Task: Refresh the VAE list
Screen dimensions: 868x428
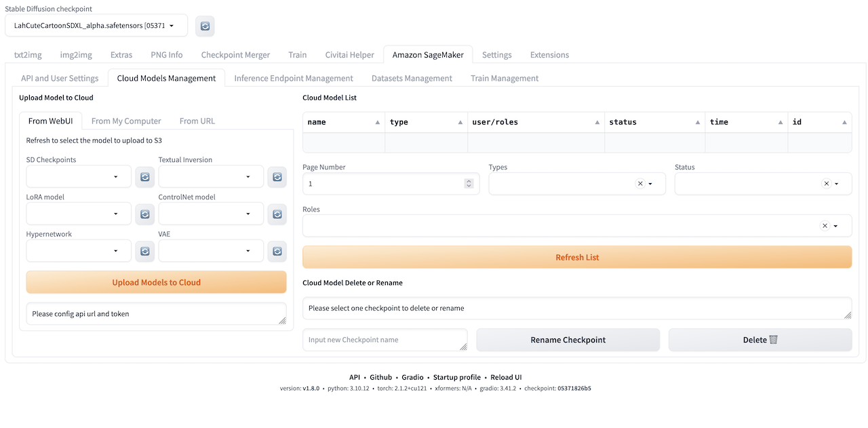Action: tap(277, 251)
